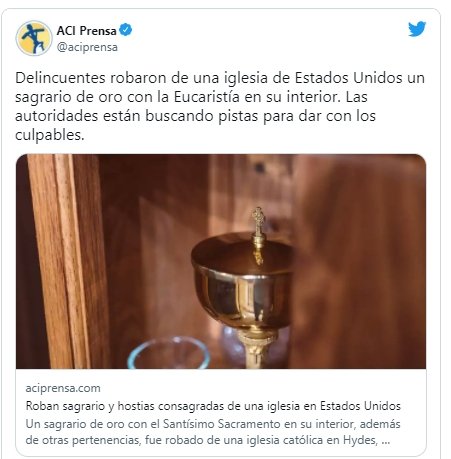Click the word 'culpables.' in the tweet

(50, 135)
